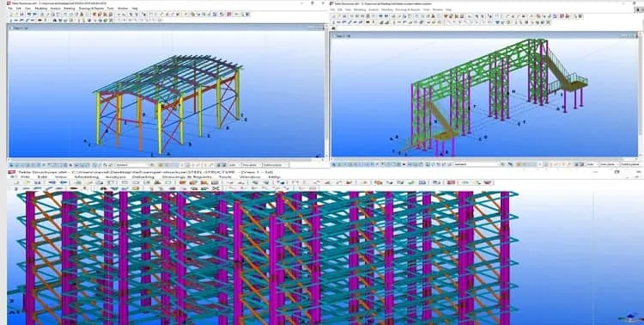Click New model icon in top-left window toolbar
Screen dimensions: 644x325
click(x=11, y=15)
